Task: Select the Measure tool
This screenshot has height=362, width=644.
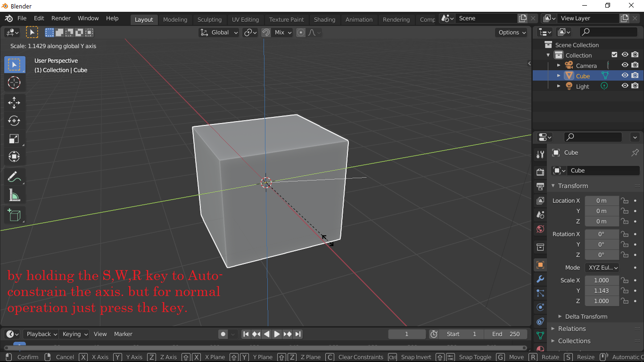Action: point(14,195)
